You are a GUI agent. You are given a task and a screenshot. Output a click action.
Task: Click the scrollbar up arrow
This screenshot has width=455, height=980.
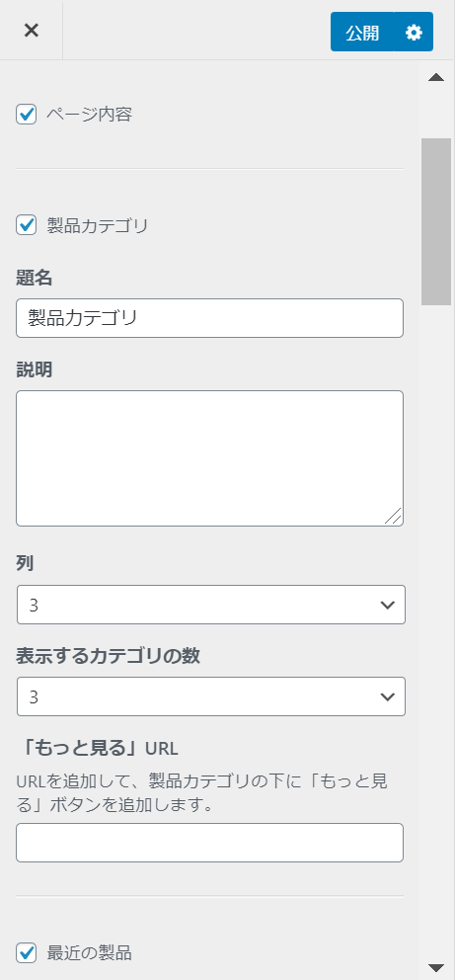436,77
